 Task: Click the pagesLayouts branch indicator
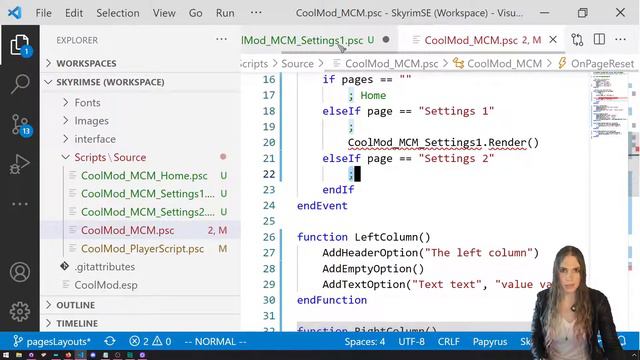tap(51, 341)
